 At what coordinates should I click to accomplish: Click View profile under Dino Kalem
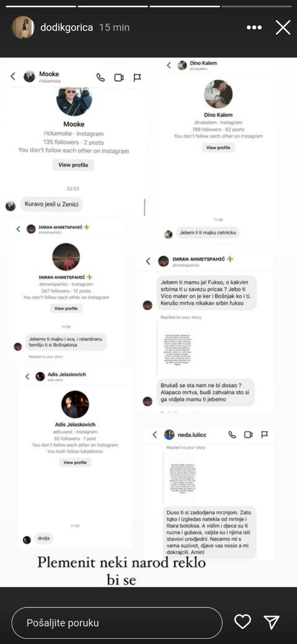[x=218, y=148]
